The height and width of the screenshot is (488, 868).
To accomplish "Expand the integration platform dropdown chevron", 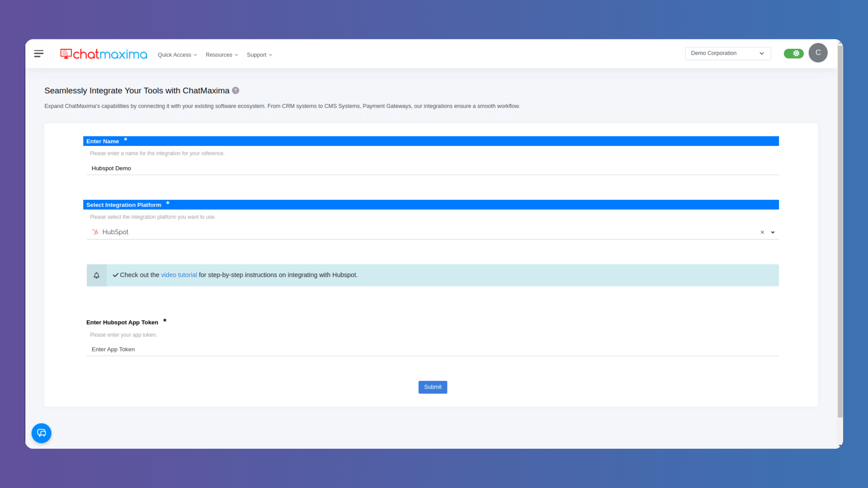I will 773,232.
